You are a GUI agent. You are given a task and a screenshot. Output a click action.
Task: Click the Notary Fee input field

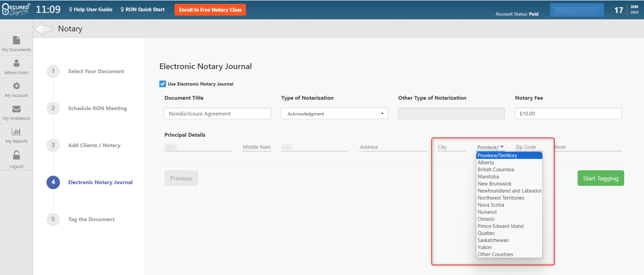568,114
